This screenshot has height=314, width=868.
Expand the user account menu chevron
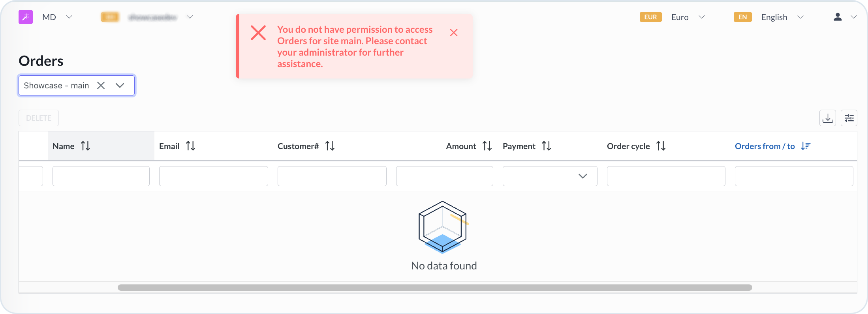[x=854, y=17]
